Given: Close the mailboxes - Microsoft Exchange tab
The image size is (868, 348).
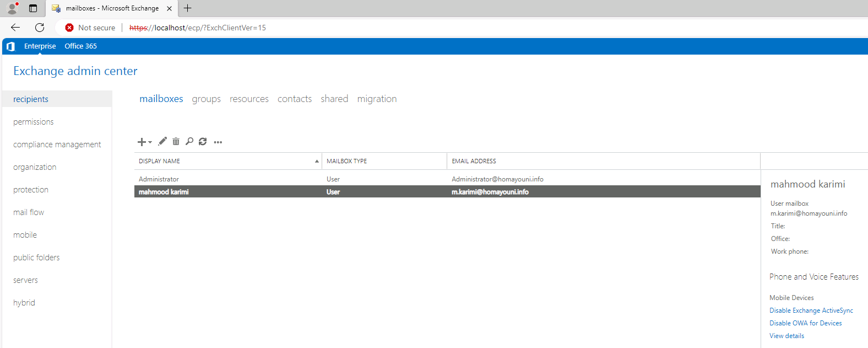Looking at the screenshot, I should point(169,8).
